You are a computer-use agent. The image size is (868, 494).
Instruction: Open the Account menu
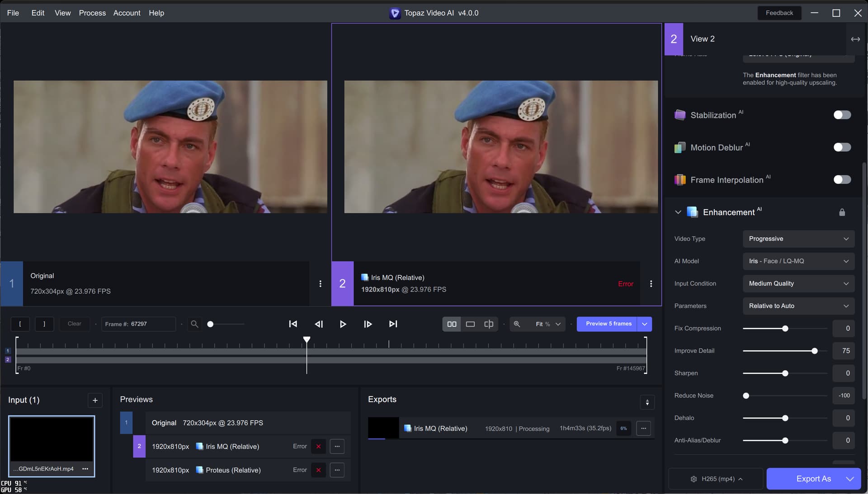(x=127, y=13)
